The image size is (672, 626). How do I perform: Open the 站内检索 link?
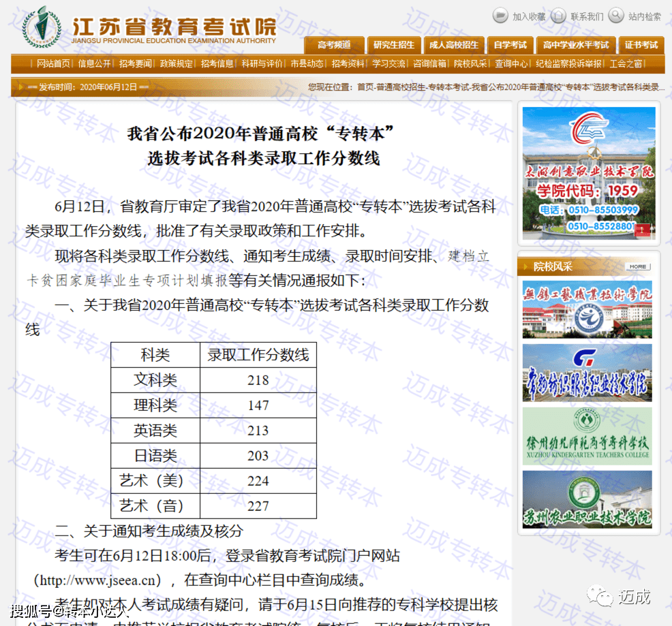(x=645, y=17)
